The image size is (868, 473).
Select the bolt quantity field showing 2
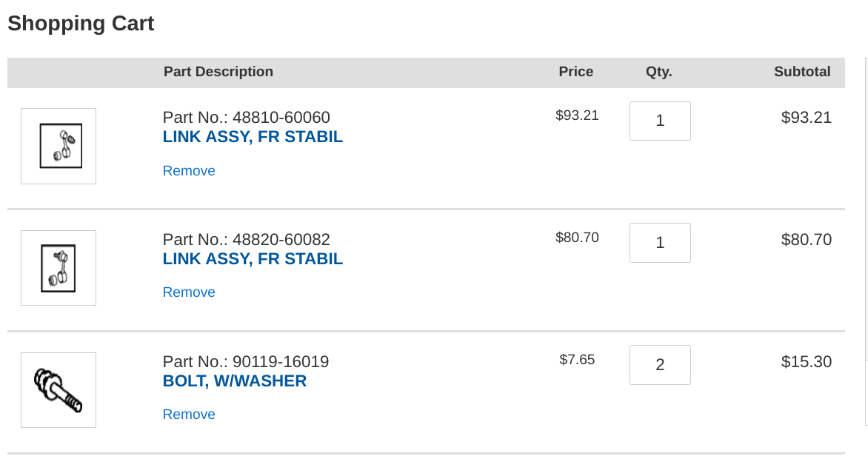click(660, 365)
